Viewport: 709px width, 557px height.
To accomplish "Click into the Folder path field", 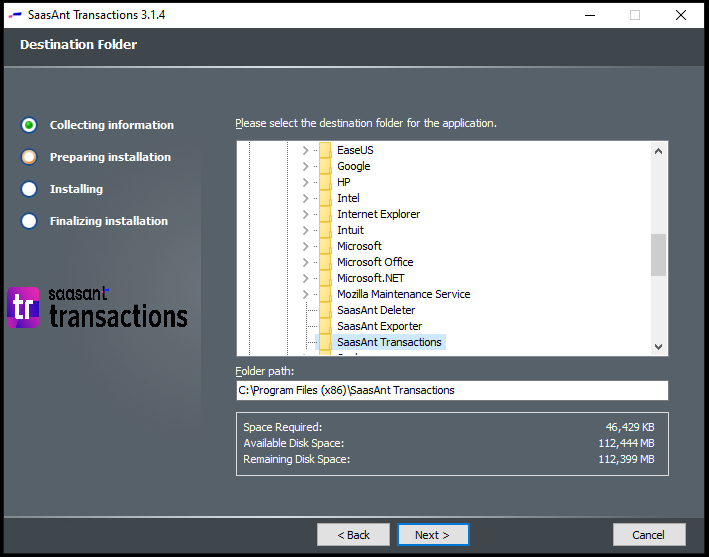I will click(452, 390).
